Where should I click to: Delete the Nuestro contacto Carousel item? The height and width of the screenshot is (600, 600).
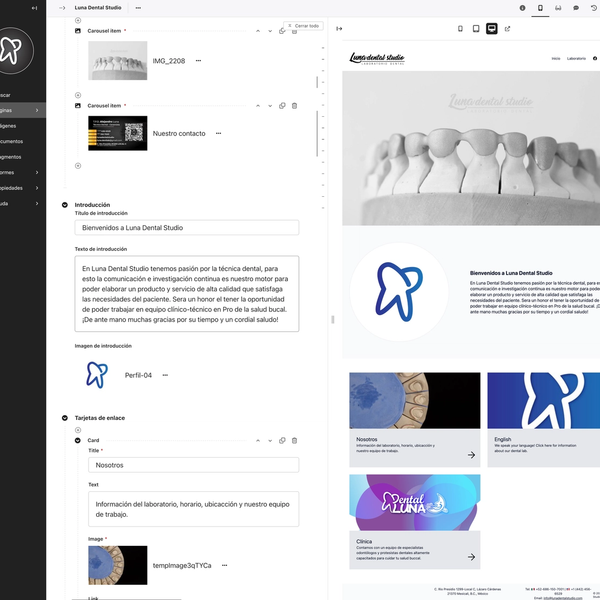click(295, 106)
